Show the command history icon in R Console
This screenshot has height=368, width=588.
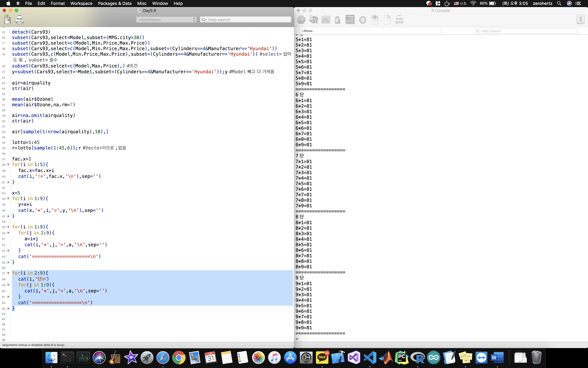point(350,19)
